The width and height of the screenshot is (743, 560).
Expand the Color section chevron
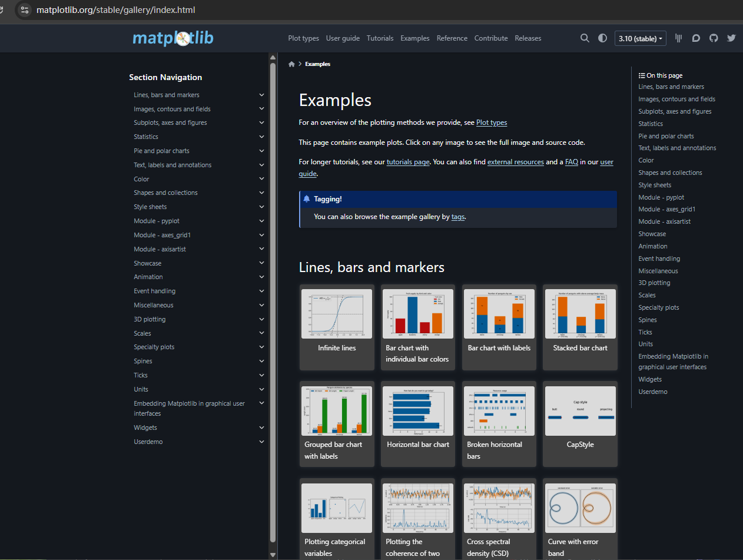(261, 179)
